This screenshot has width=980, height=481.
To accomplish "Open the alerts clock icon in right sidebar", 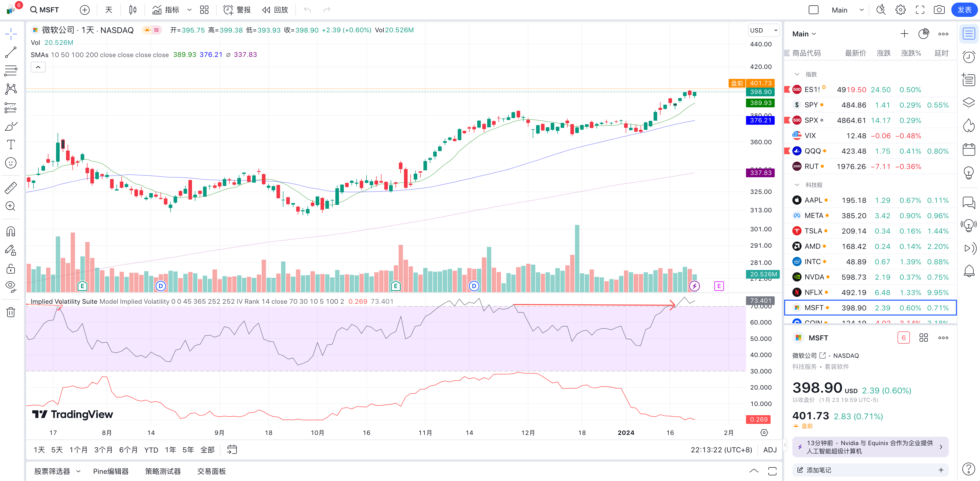I will tap(968, 57).
